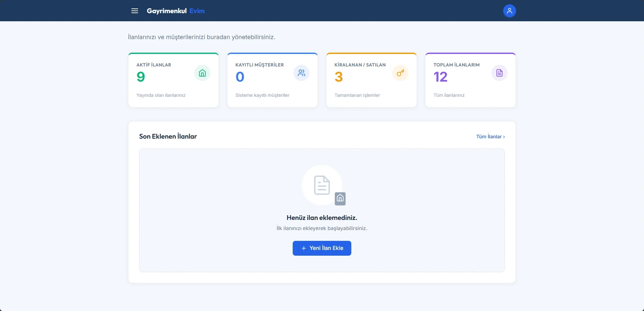644x311 pixels.
Task: Click the 'KİRALANAN / SATILAN' card label
Action: coord(360,65)
